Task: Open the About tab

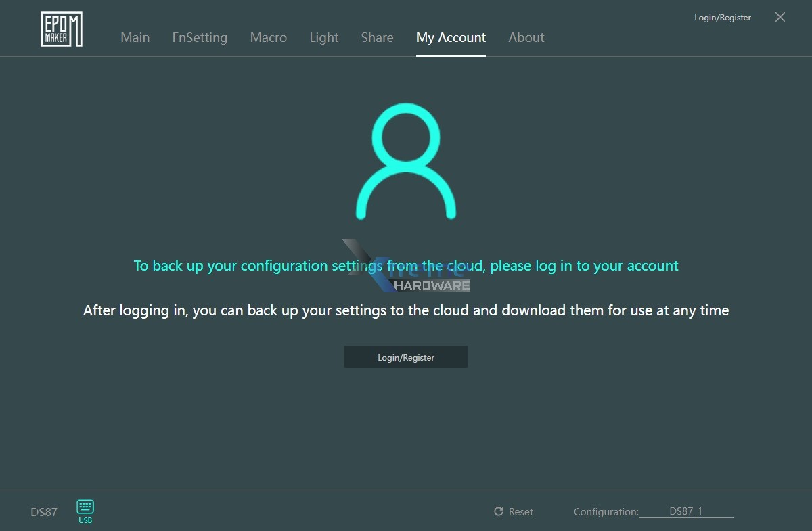Action: [526, 38]
